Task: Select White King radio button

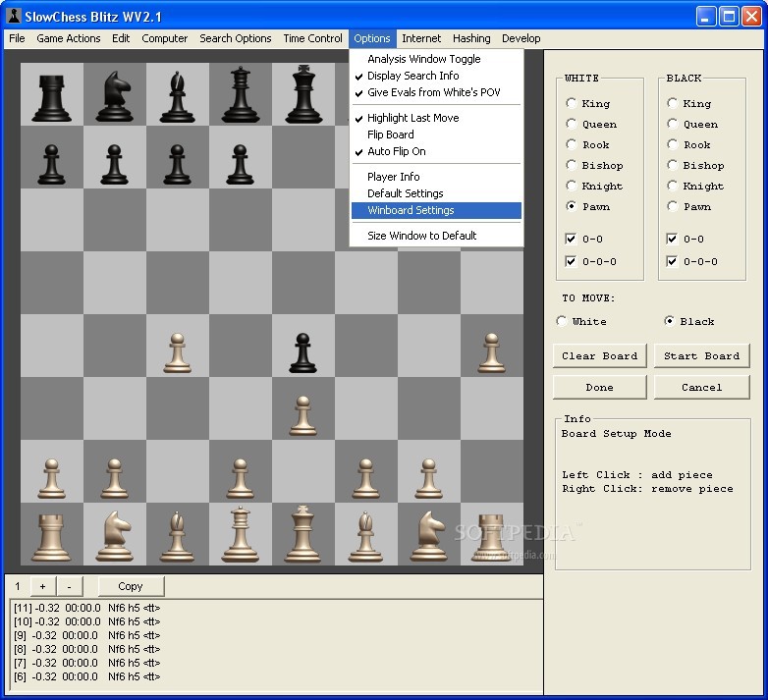Action: tap(572, 103)
